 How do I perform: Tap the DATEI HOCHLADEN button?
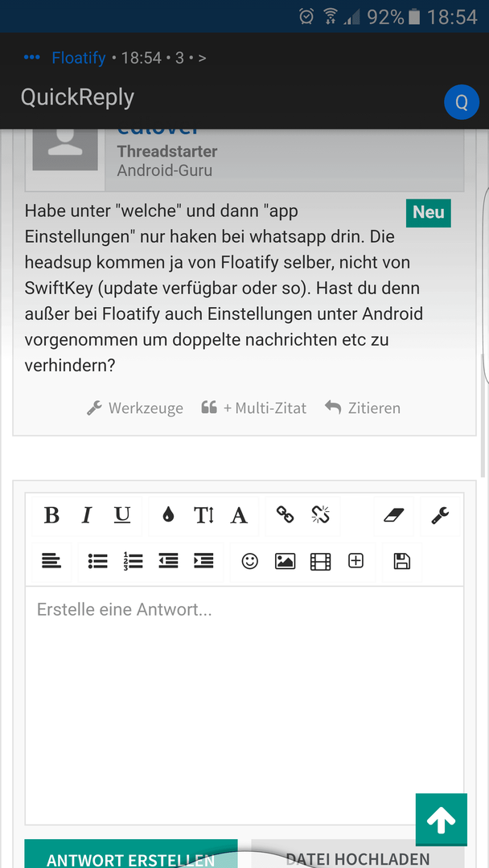point(358,854)
